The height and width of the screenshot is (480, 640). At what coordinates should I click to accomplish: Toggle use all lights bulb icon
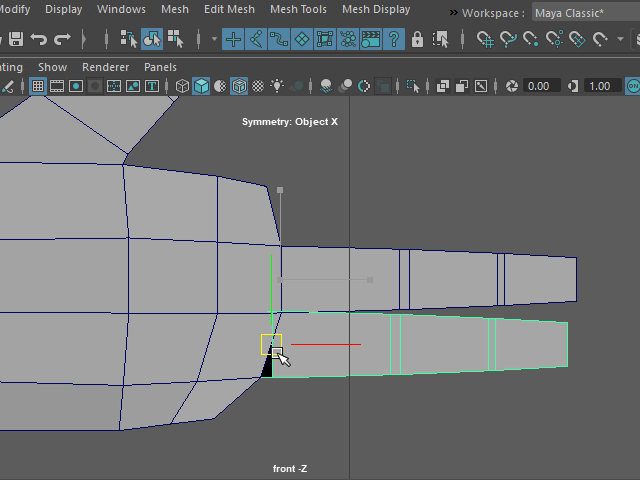click(276, 86)
